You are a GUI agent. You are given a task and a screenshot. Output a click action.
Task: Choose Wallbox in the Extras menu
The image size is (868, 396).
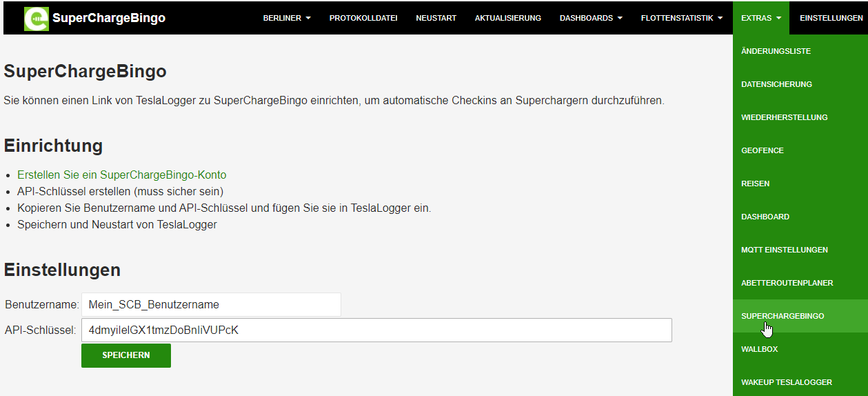coord(759,349)
